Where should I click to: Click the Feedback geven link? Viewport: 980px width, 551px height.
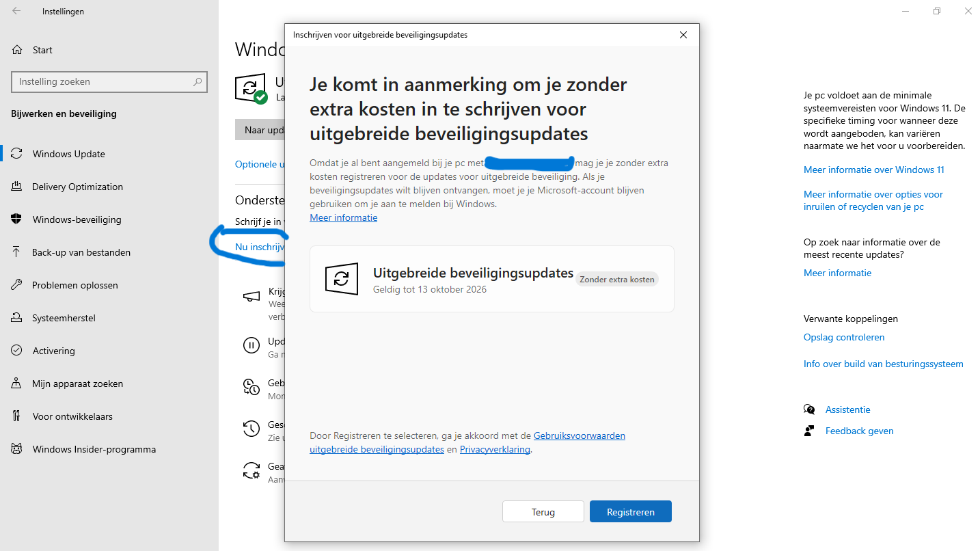click(x=860, y=431)
